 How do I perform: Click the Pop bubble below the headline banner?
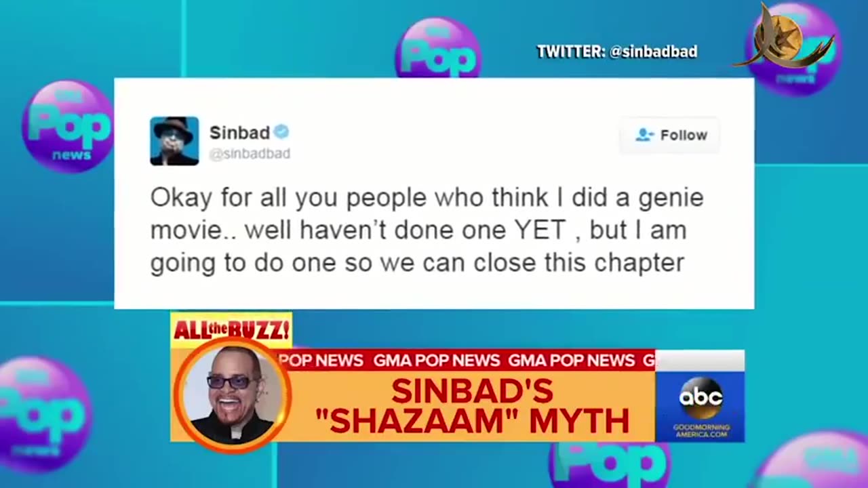pos(609,464)
